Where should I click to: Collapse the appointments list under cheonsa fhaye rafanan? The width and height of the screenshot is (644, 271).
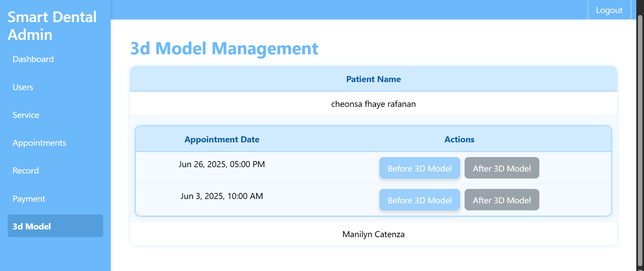373,104
